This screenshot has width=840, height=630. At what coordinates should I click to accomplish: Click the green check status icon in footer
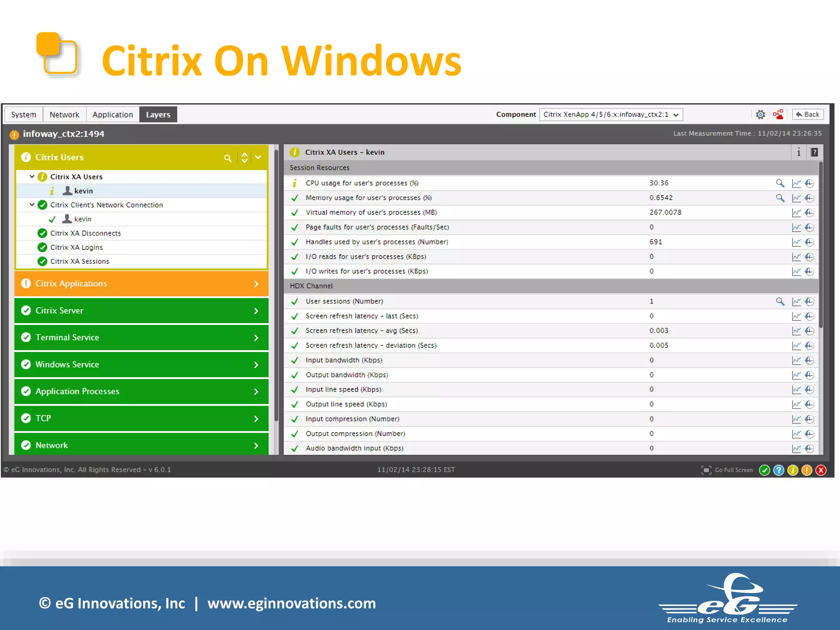coord(765,470)
